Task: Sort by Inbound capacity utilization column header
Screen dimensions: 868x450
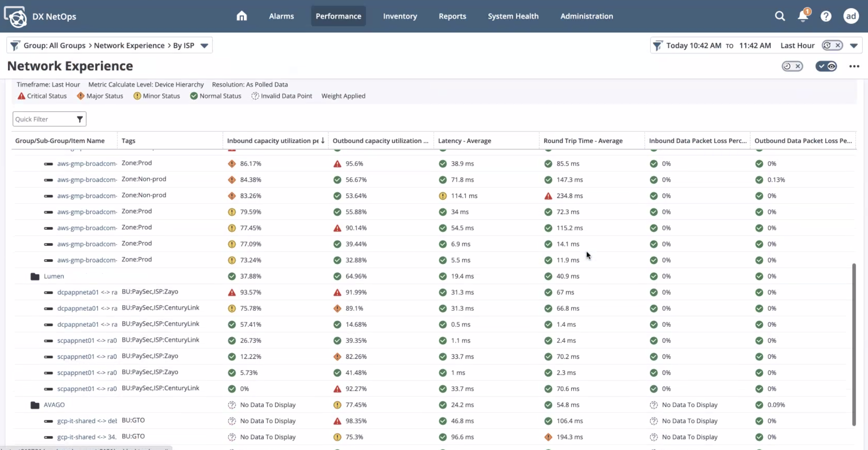Action: point(273,140)
